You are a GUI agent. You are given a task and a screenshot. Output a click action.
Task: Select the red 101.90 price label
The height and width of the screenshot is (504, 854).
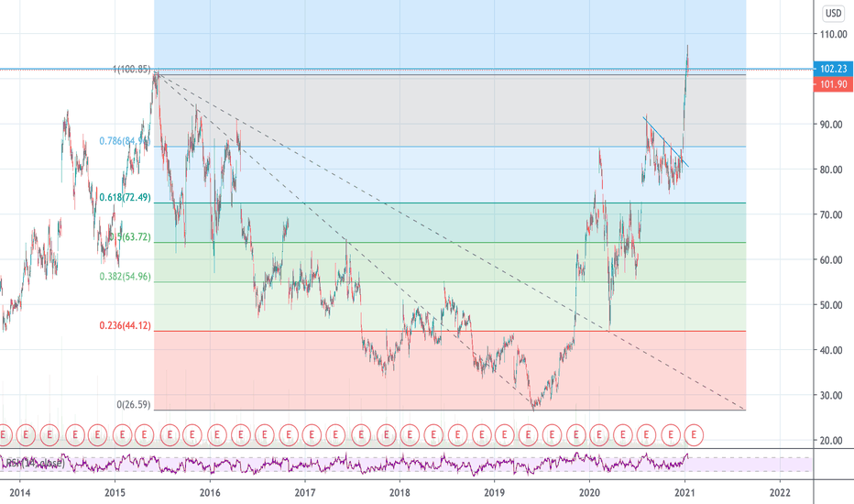tap(833, 84)
